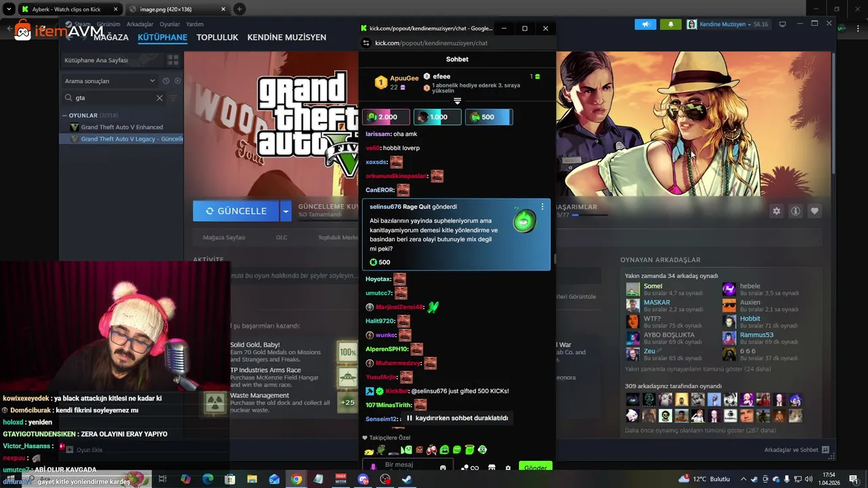This screenshot has width=868, height=488.
Task: Select 500 KICKs gift option
Action: [x=488, y=117]
